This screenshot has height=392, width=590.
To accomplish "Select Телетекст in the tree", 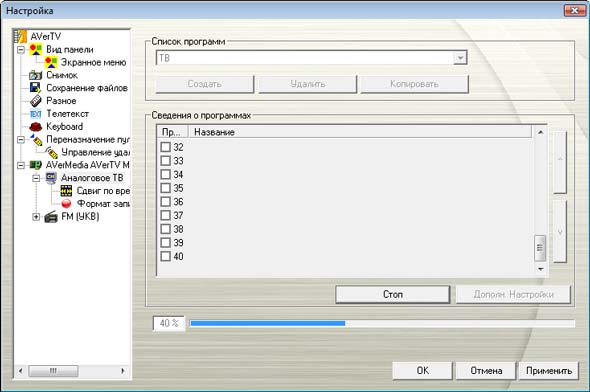I will [x=67, y=114].
